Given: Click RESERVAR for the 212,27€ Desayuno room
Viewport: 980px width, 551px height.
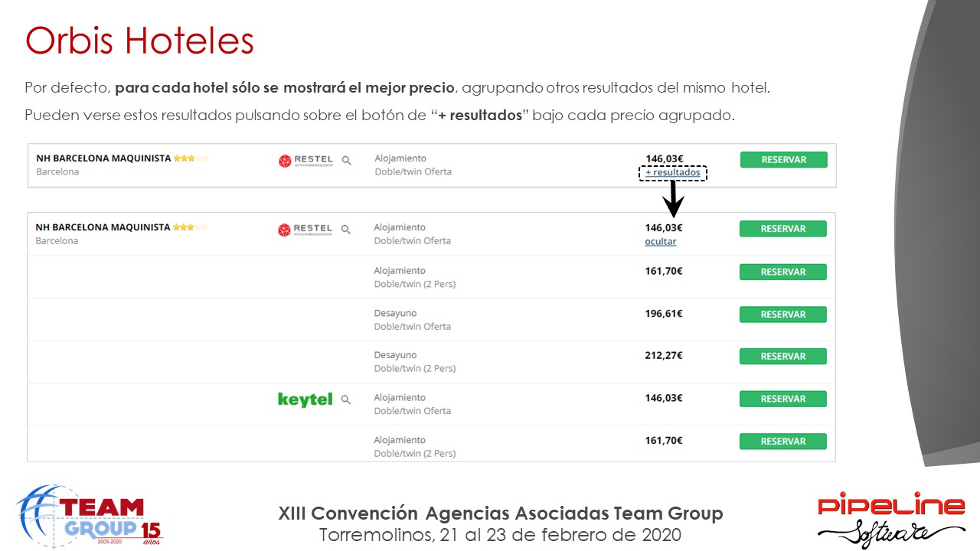Looking at the screenshot, I should click(783, 357).
